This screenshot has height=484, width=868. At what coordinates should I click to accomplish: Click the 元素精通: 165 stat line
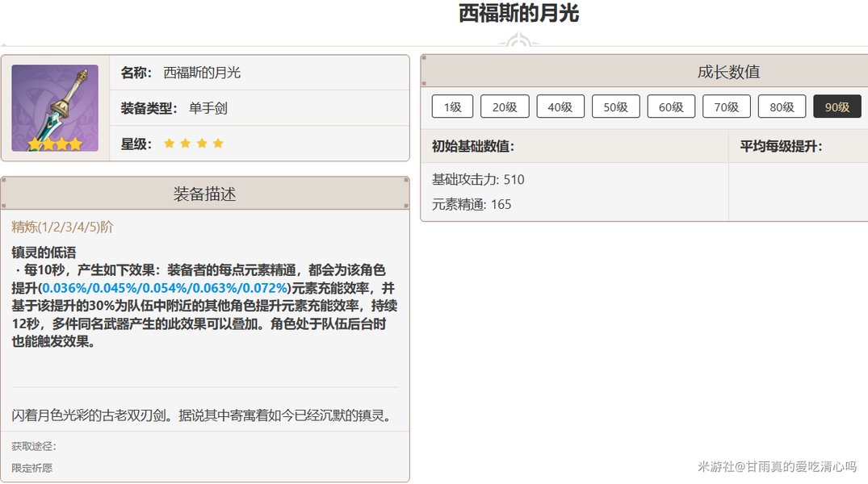pos(472,204)
